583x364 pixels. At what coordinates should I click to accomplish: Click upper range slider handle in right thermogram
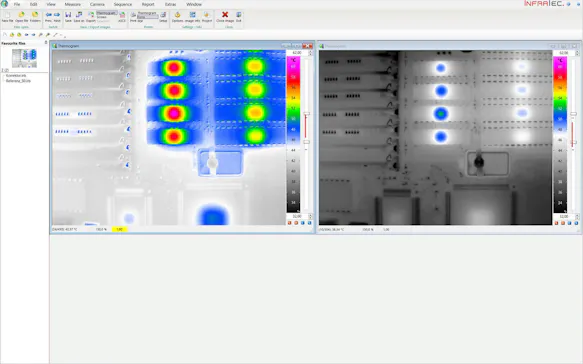(x=573, y=114)
